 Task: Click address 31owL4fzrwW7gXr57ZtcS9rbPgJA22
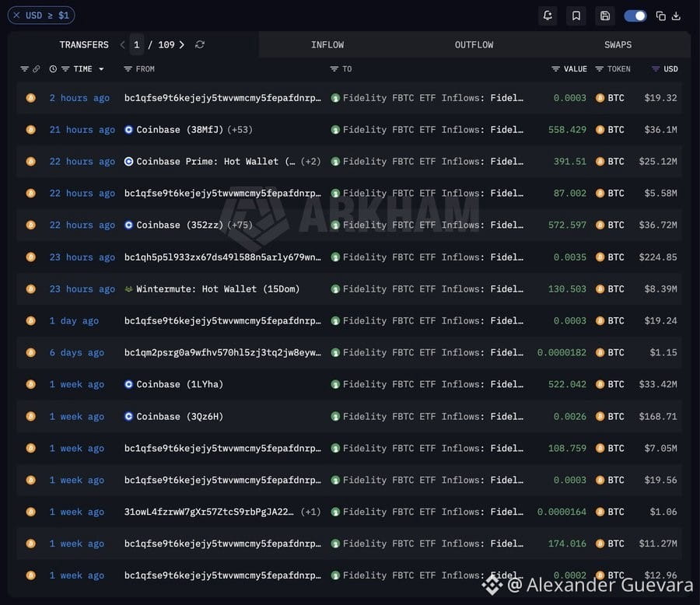[209, 512]
